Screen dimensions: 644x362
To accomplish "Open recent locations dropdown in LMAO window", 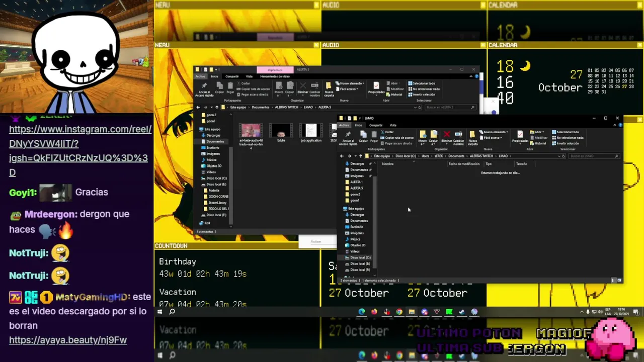I will pos(355,156).
